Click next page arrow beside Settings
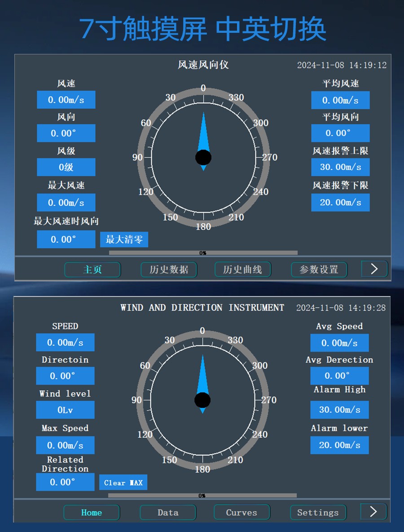 (373, 511)
